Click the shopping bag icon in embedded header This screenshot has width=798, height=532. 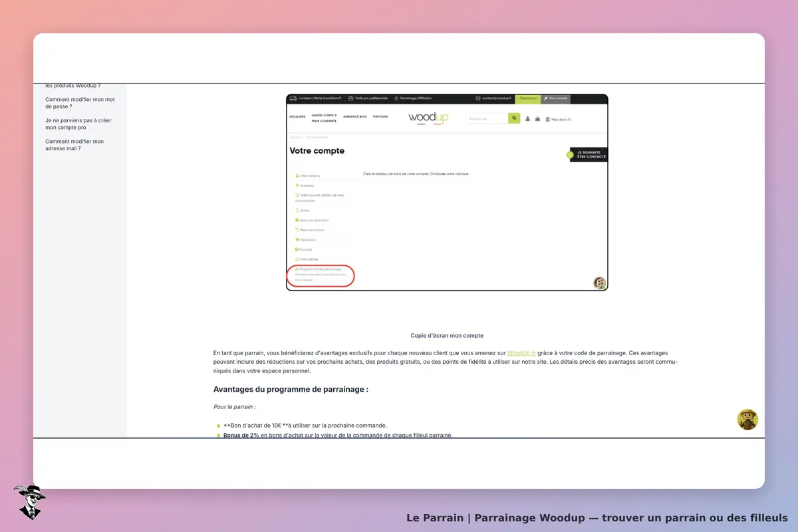[x=537, y=119]
